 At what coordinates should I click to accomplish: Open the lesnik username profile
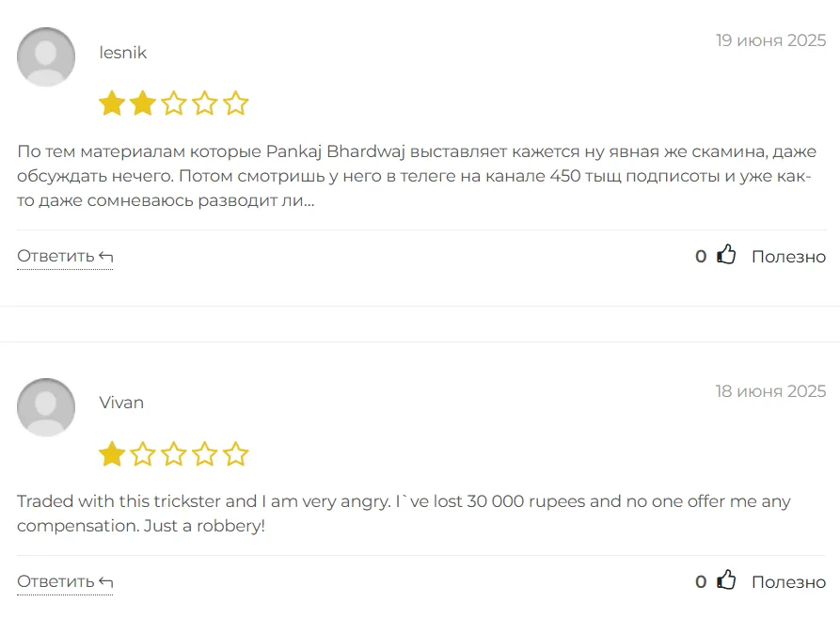[x=123, y=53]
